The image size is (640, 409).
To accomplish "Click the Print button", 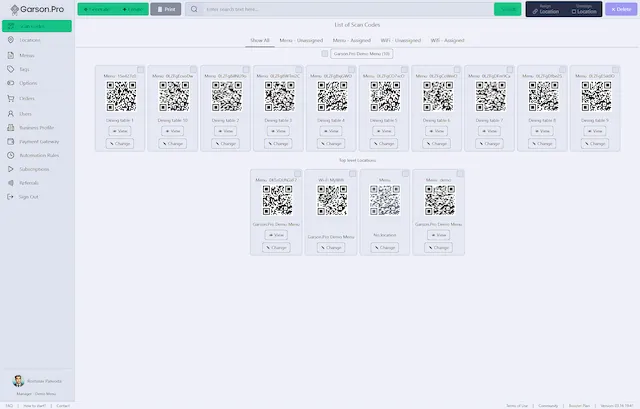I will 166,9.
